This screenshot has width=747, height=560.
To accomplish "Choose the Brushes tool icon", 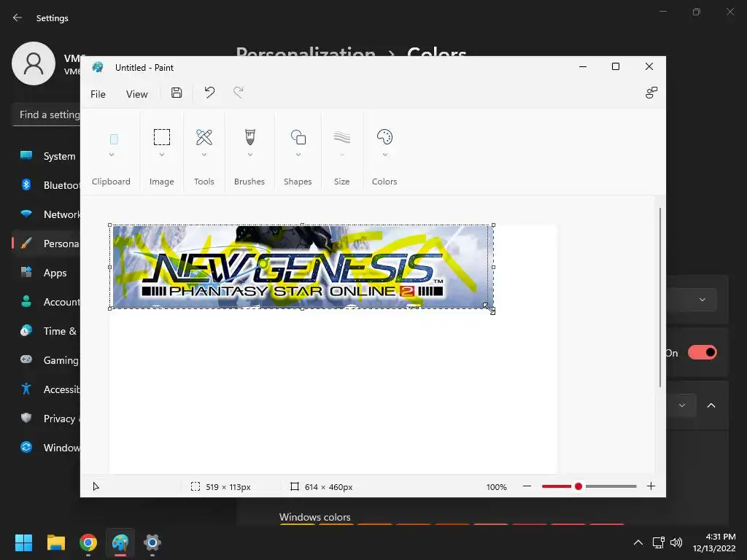I will click(250, 137).
